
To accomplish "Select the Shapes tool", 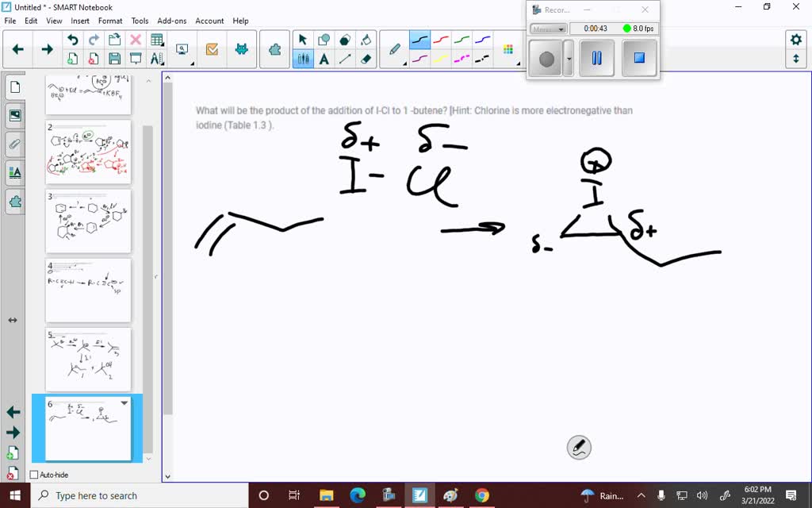I will point(323,38).
